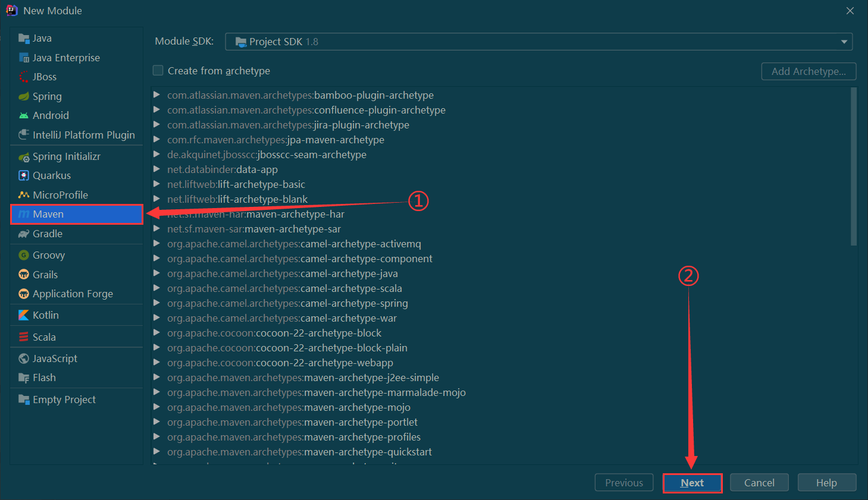Click the Grails icon
Screen dimensions: 868x500
point(24,275)
